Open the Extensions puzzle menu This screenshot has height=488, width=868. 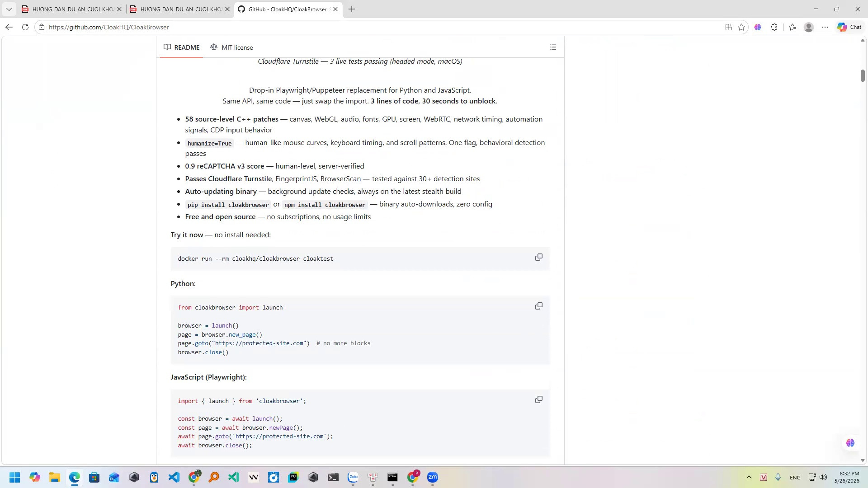click(x=774, y=27)
